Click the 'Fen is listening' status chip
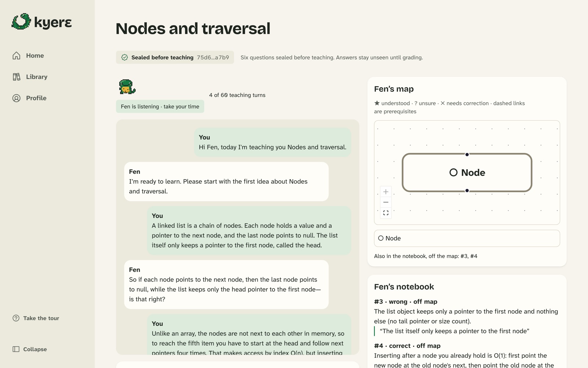The height and width of the screenshot is (368, 588). pyautogui.click(x=160, y=106)
